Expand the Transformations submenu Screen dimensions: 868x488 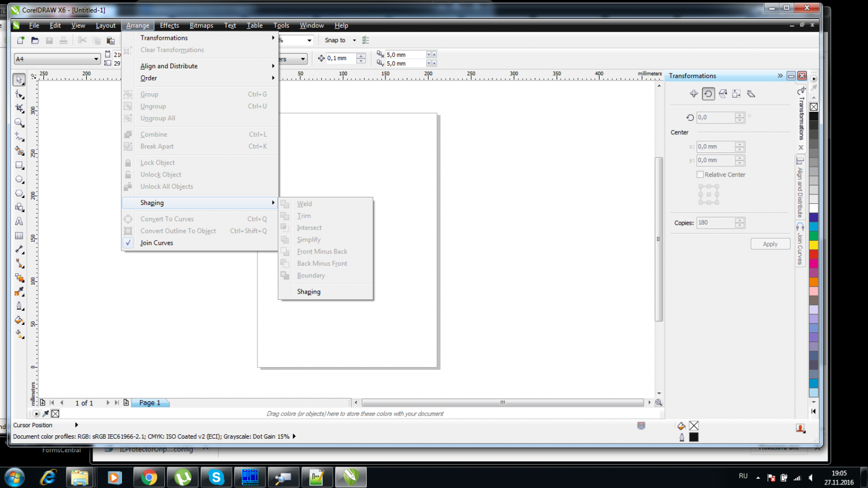pos(200,38)
